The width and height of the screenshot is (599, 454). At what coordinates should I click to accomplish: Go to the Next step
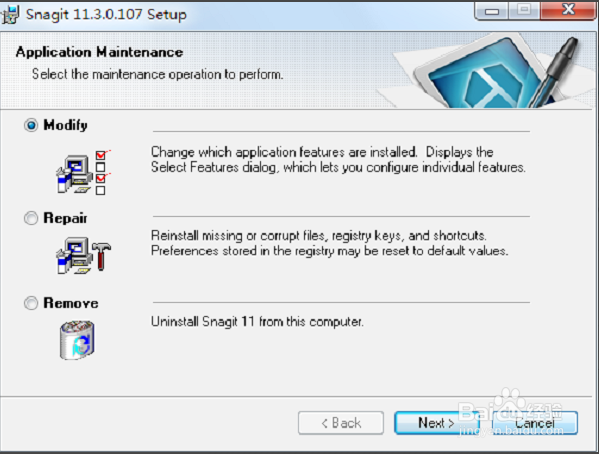pos(437,423)
